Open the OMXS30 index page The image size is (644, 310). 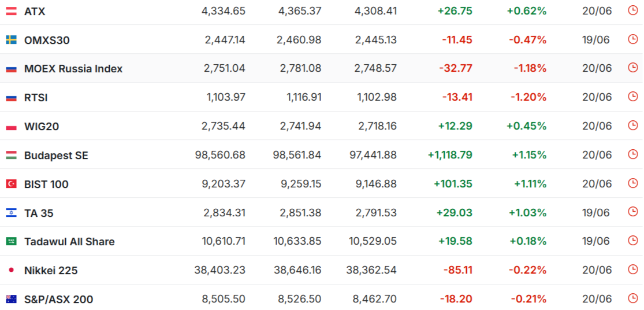click(47, 40)
